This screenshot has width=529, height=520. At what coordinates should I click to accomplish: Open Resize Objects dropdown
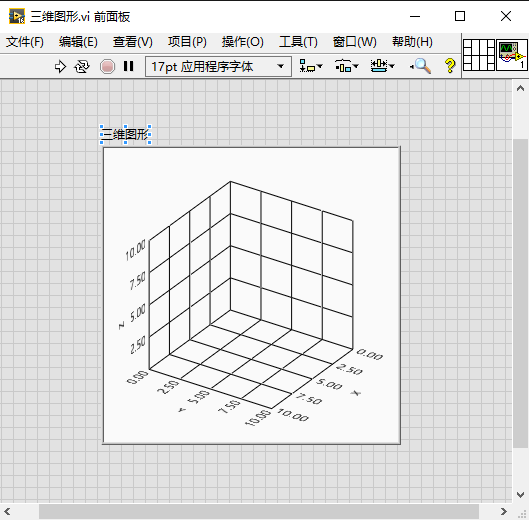coord(382,66)
